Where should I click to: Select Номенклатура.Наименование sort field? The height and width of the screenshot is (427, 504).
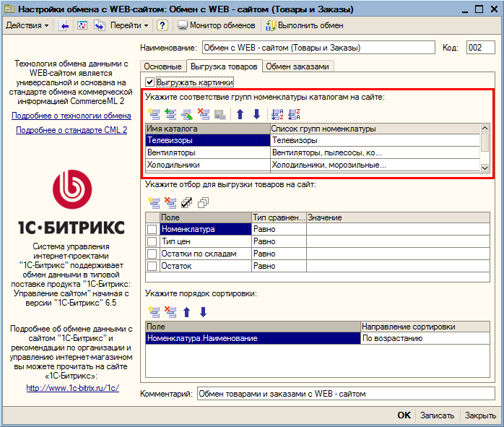[253, 338]
